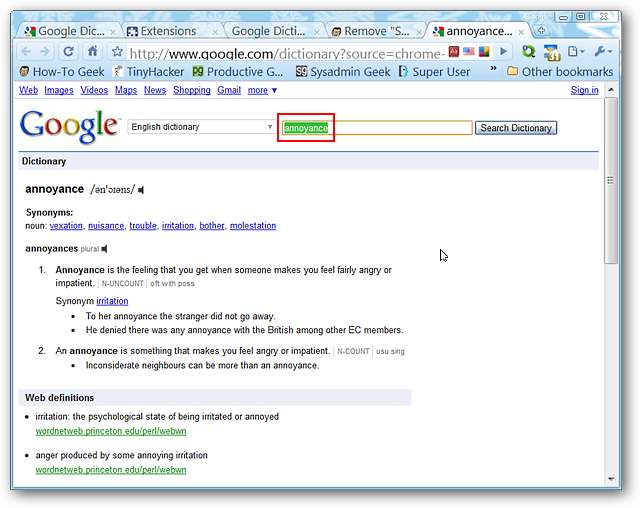Viewport: 640px width, 508px height.
Task: Click the page scrollbar up arrow
Action: pyautogui.click(x=611, y=89)
